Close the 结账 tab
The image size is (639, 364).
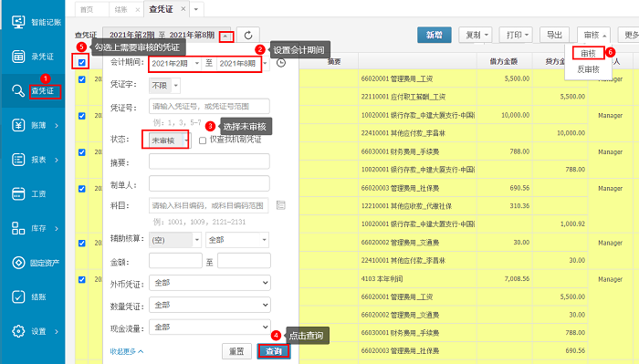[x=138, y=10]
